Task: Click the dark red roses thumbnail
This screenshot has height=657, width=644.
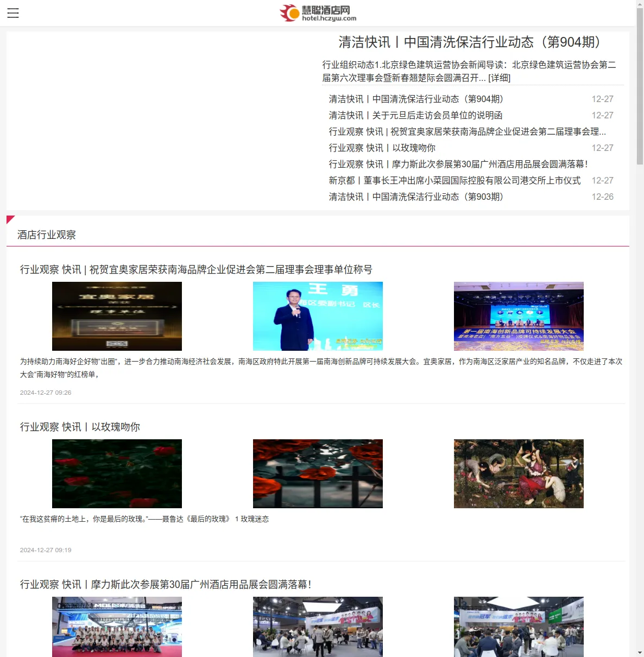Action: pos(117,473)
